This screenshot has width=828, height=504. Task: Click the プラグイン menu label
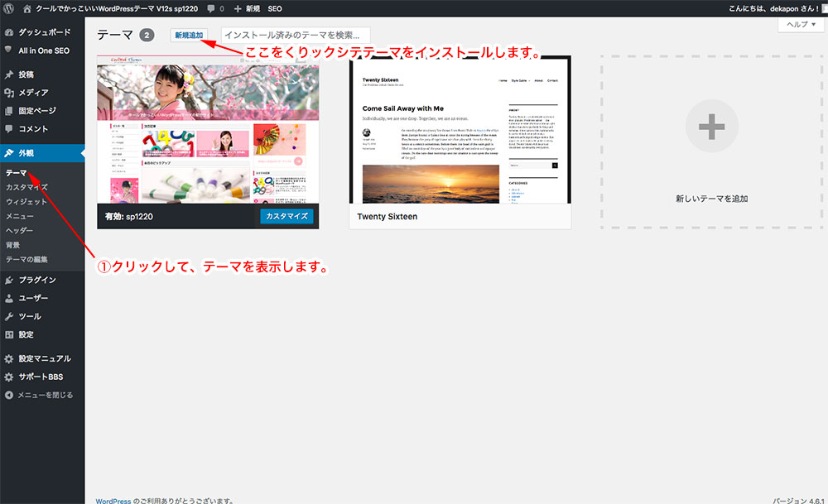tap(37, 281)
